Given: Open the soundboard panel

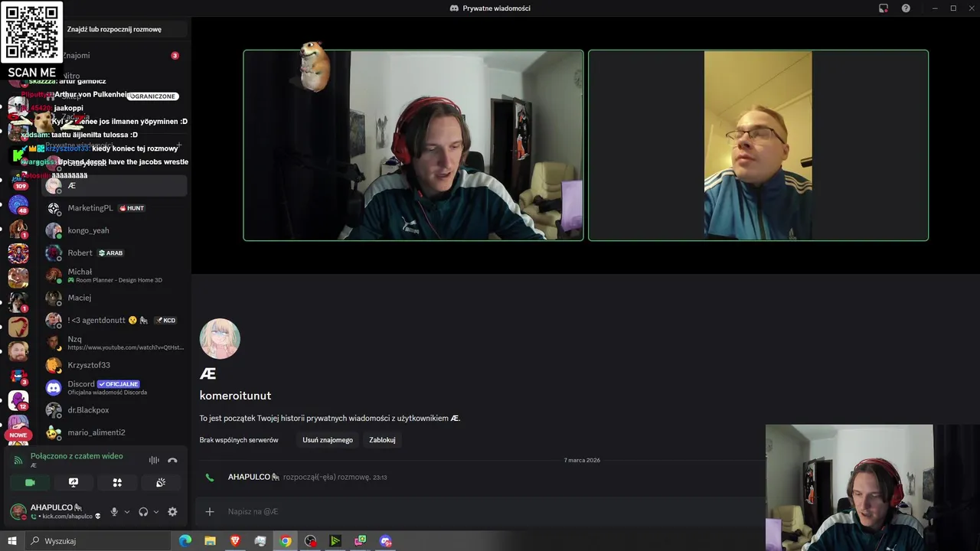Looking at the screenshot, I should pyautogui.click(x=161, y=483).
